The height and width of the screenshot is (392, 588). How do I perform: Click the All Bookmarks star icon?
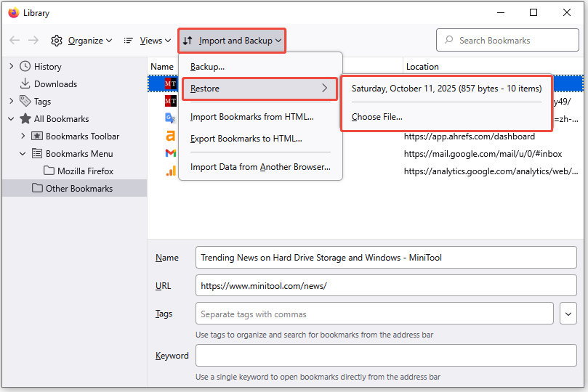point(25,118)
